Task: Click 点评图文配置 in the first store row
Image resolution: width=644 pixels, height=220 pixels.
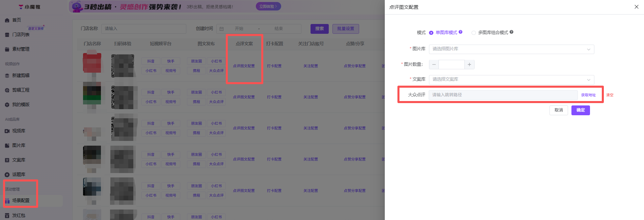Action: [244, 66]
